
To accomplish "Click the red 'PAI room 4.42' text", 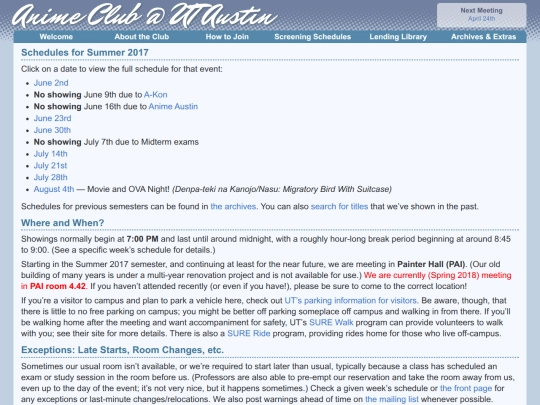I will [58, 286].
